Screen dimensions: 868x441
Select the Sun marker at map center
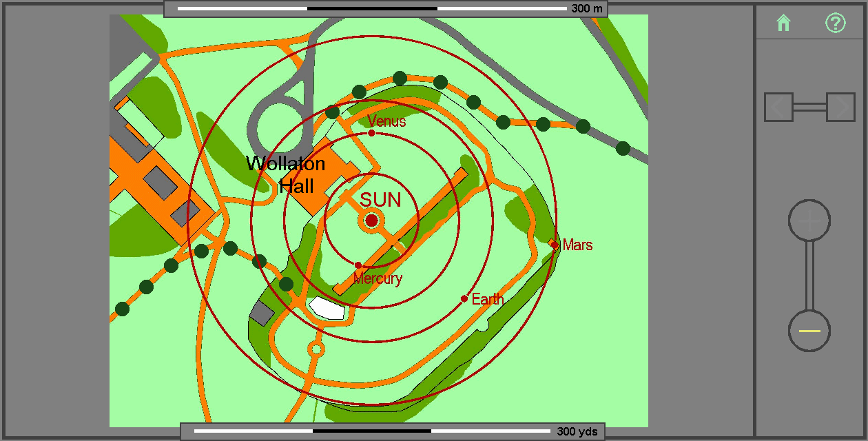pos(372,220)
